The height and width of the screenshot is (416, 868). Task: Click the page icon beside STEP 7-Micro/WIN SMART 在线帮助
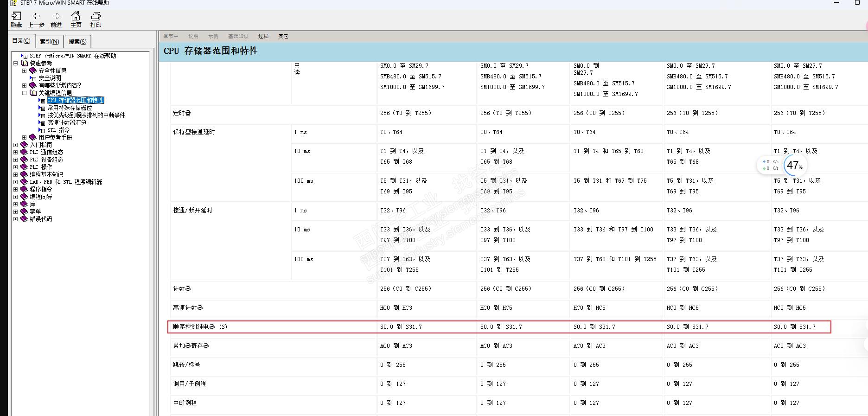tap(24, 56)
